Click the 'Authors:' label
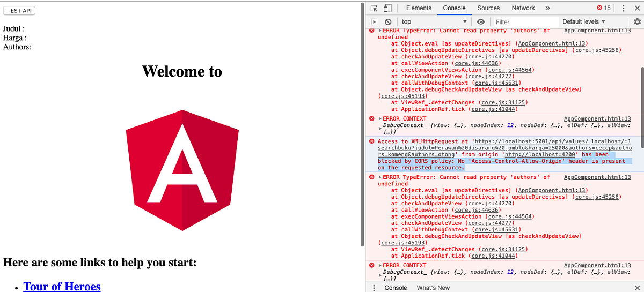The height and width of the screenshot is (292, 644). [17, 47]
